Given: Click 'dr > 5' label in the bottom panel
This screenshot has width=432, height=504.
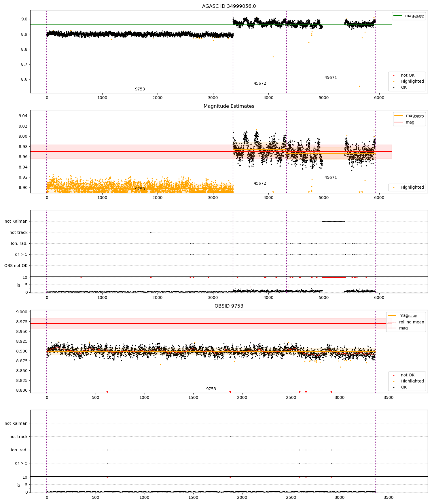Looking at the screenshot, I should tap(21, 463).
